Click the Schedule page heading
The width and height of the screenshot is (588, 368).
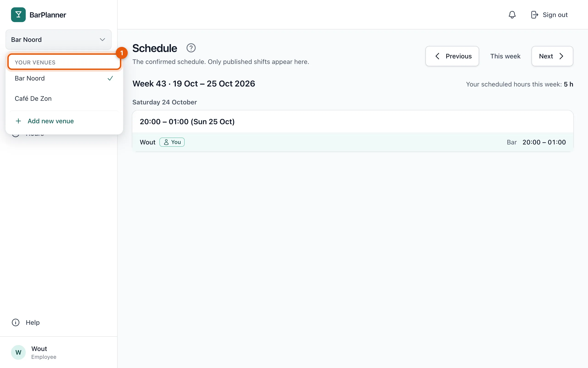click(155, 48)
